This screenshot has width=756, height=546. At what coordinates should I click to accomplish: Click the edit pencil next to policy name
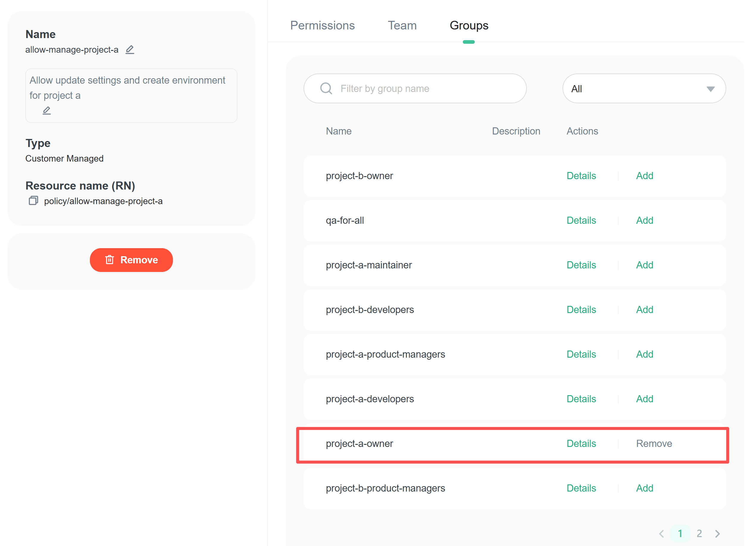pos(130,50)
